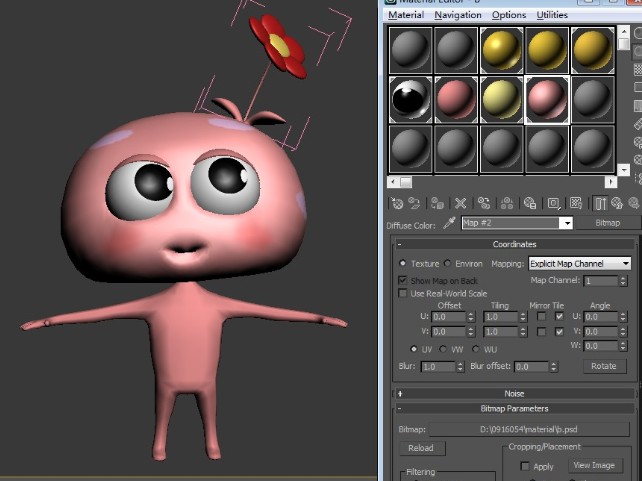Viewport: 642px width, 481px height.
Task: Click the Go to Parent icon
Action: (x=617, y=203)
